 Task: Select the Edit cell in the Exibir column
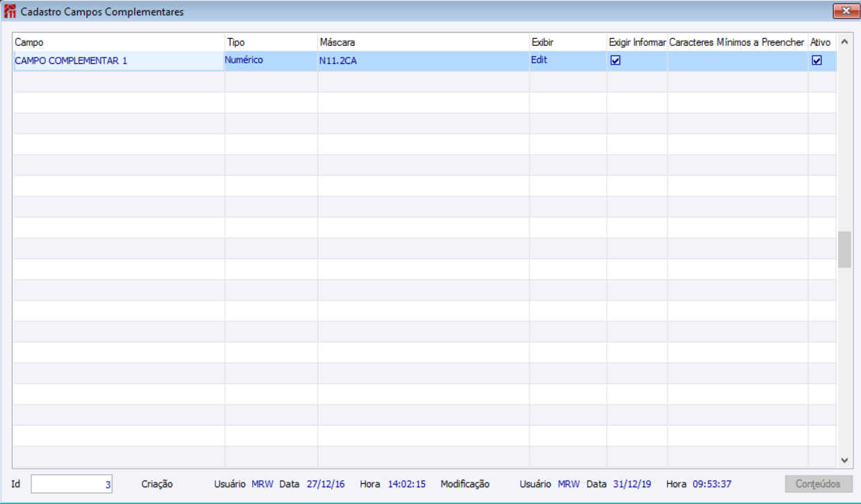point(568,61)
